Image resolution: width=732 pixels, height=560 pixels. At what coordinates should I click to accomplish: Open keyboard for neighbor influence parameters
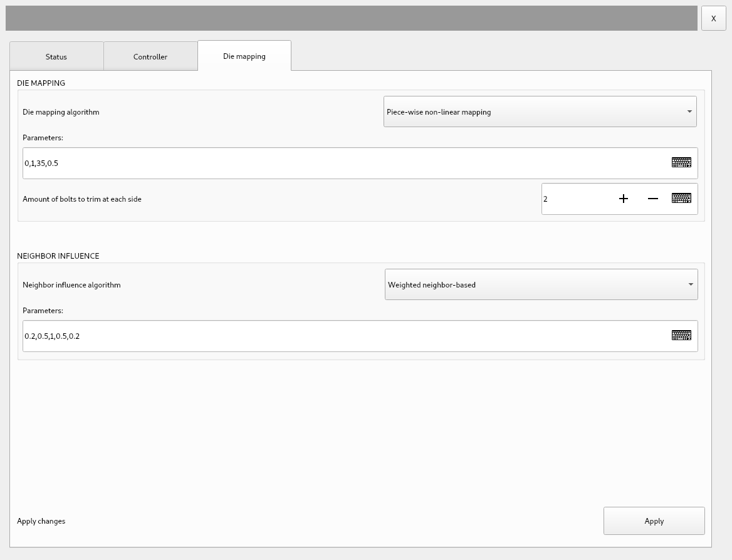681,335
